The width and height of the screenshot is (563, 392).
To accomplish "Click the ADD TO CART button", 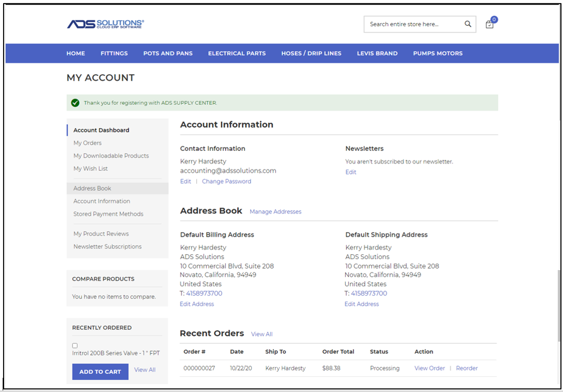I will [100, 372].
